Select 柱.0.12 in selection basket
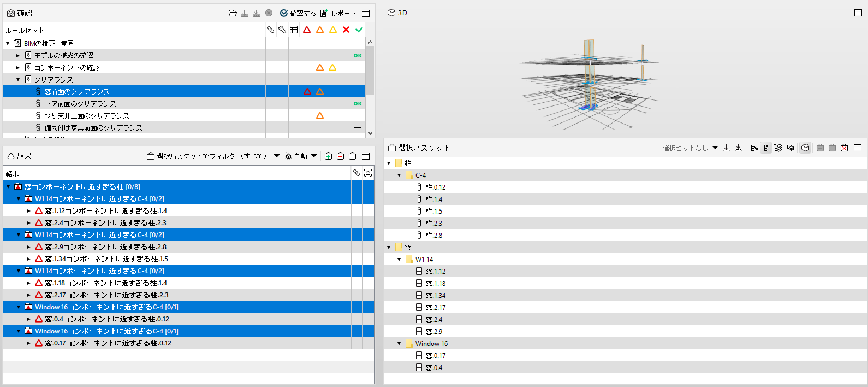Viewport: 868px width, 387px height. coord(625,187)
